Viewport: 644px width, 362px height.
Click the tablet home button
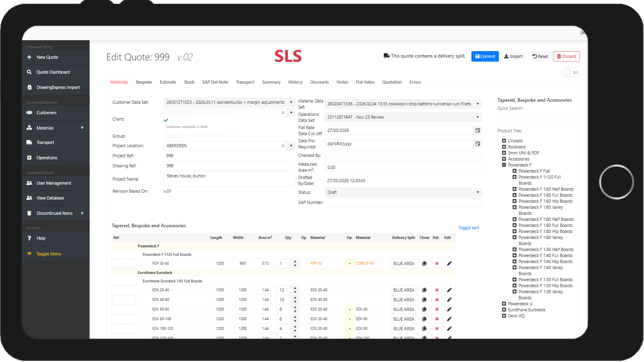point(616,182)
